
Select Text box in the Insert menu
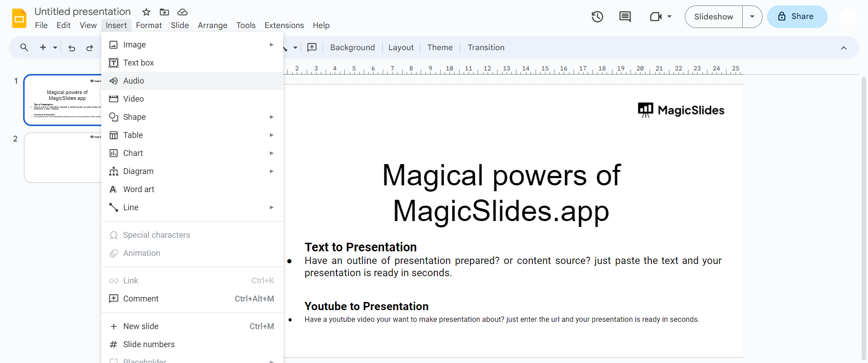(x=138, y=63)
